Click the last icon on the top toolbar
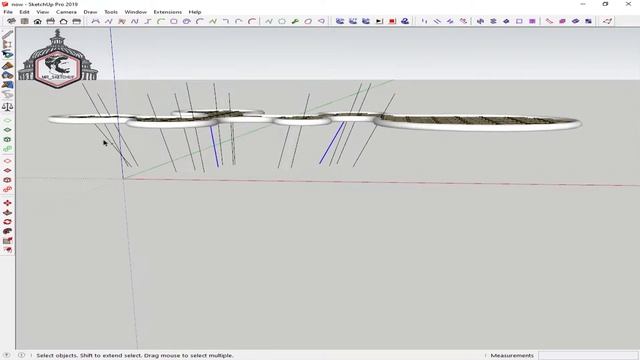640x360 pixels. tap(607, 21)
